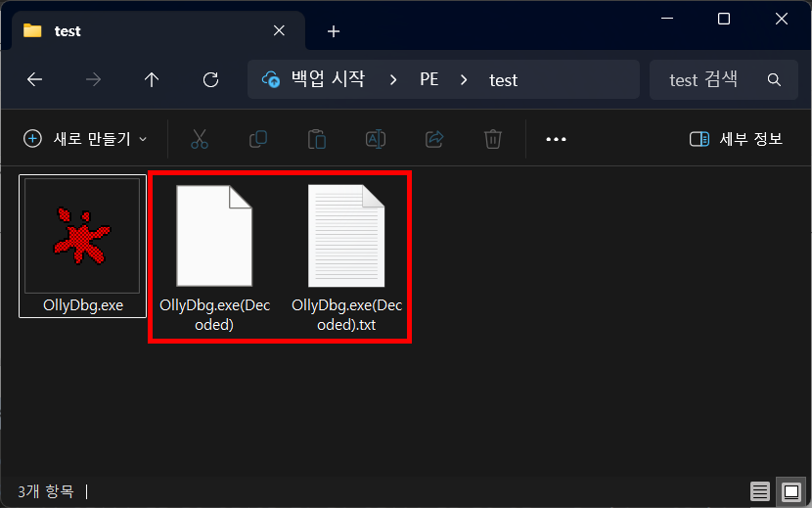The image size is (812, 508).
Task: Close the File Explorer window
Action: pyautogui.click(x=782, y=19)
